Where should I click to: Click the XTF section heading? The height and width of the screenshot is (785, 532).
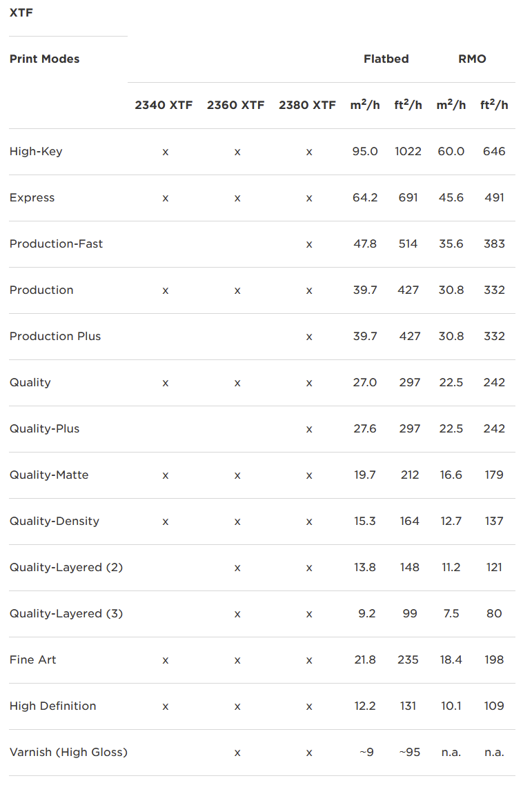(21, 12)
